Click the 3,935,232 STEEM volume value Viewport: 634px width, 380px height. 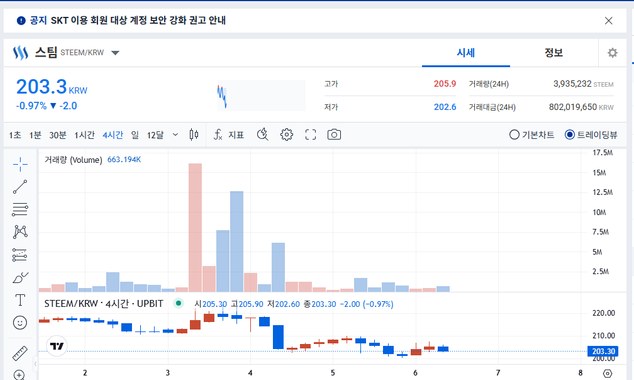coord(583,84)
